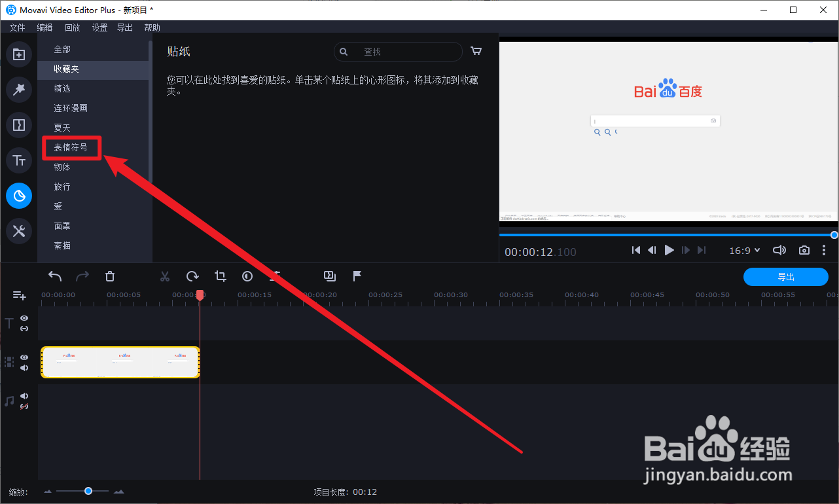Open the preview volume control
The height and width of the screenshot is (504, 839).
(779, 250)
